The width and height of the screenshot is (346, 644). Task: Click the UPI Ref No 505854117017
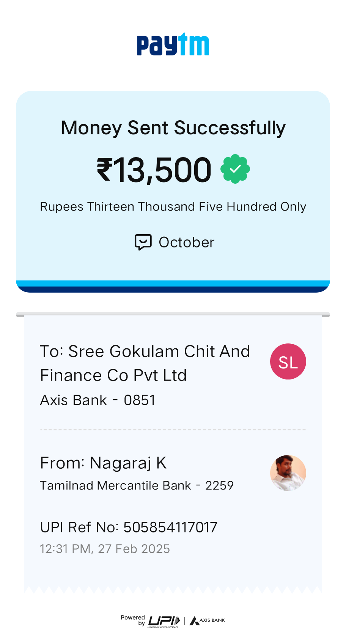point(129,527)
